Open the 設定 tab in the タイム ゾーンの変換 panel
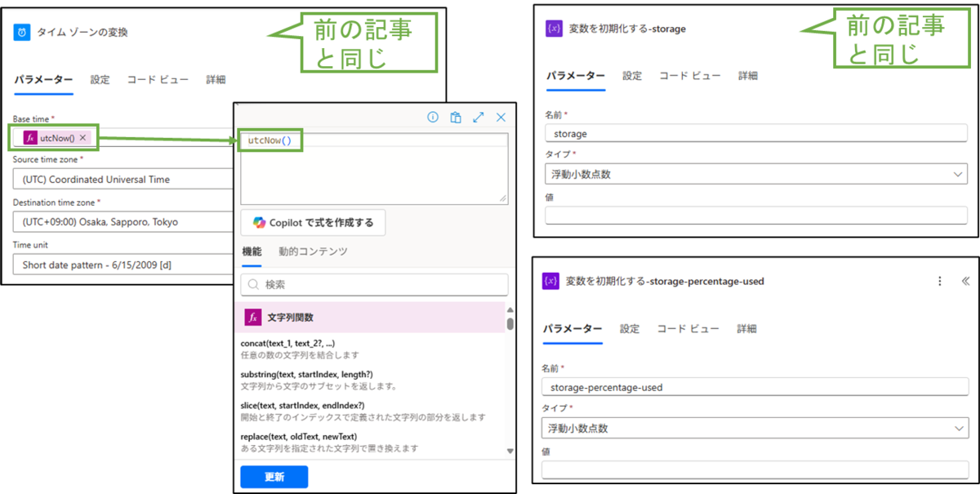This screenshot has width=980, height=494. [100, 80]
